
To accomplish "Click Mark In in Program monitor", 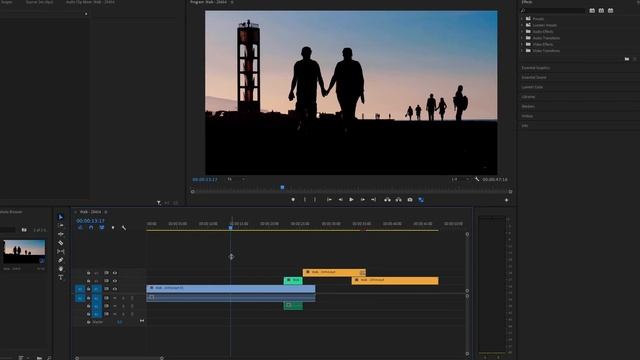I will tap(304, 200).
